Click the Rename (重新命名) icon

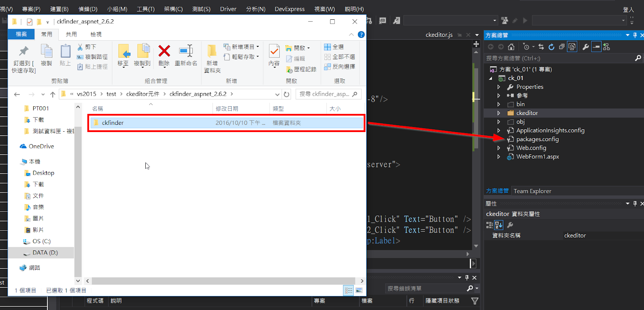[x=186, y=51]
